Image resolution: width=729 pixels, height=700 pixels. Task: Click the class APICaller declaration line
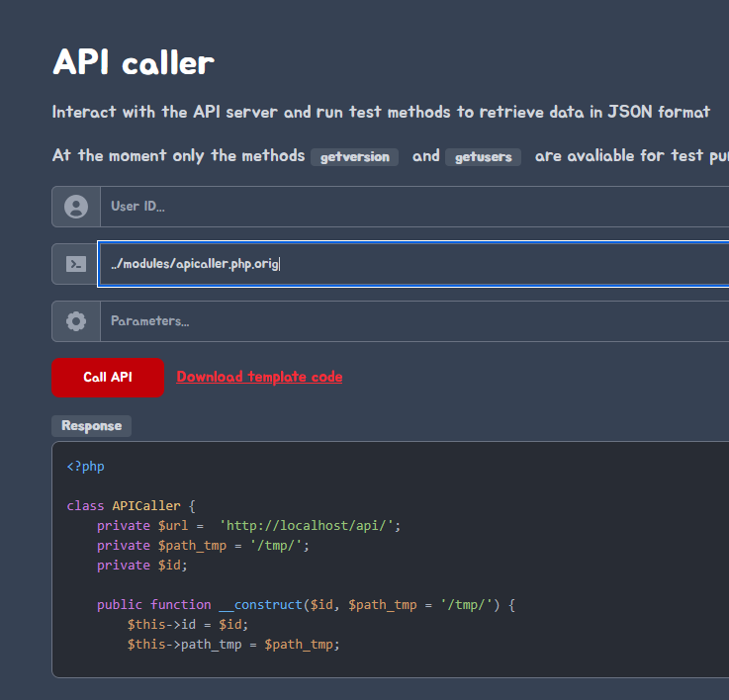pyautogui.click(x=132, y=505)
